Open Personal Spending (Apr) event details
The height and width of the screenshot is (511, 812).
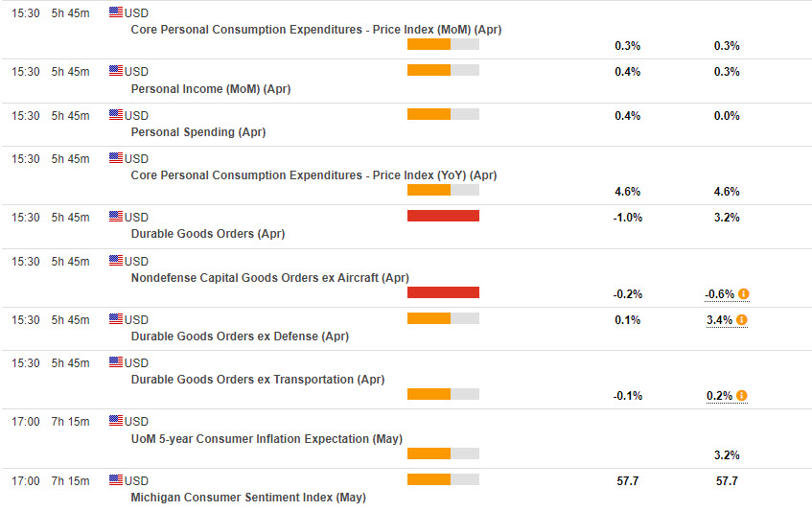197,132
